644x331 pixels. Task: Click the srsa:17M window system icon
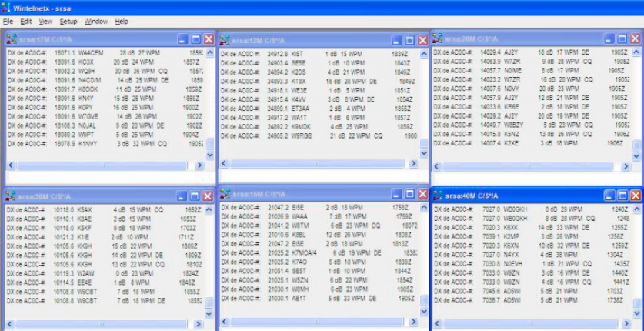12,39
